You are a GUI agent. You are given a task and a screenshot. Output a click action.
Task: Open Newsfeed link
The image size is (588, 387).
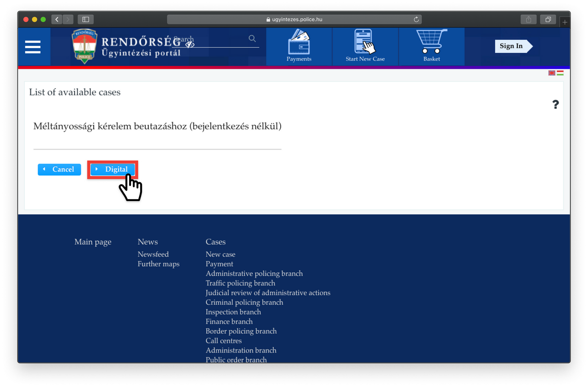(153, 254)
